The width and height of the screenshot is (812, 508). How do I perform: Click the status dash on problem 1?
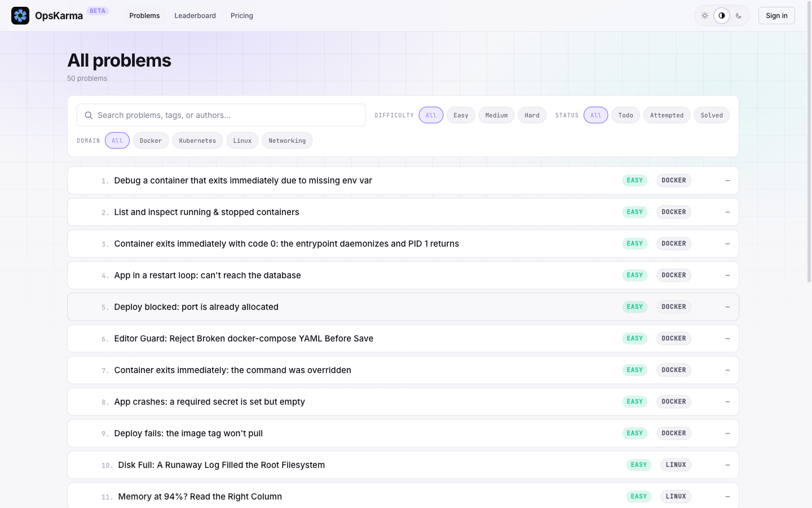[727, 181]
